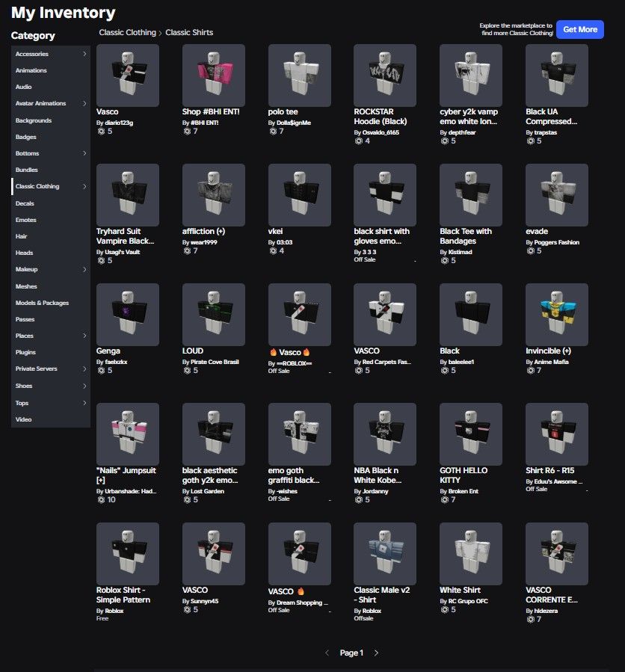Open the LOUD shirt thumbnail
Image resolution: width=625 pixels, height=672 pixels.
pos(214,314)
